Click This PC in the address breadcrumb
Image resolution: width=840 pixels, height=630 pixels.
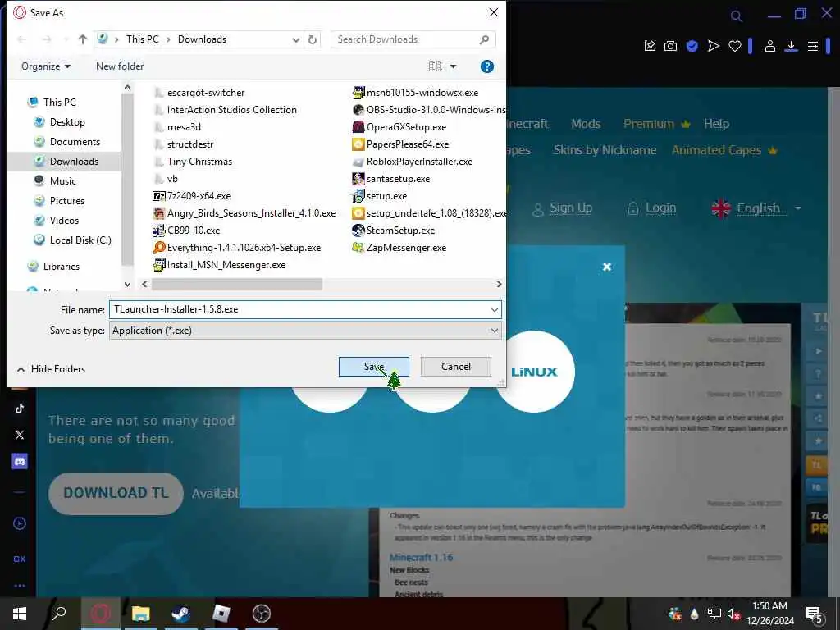point(143,39)
